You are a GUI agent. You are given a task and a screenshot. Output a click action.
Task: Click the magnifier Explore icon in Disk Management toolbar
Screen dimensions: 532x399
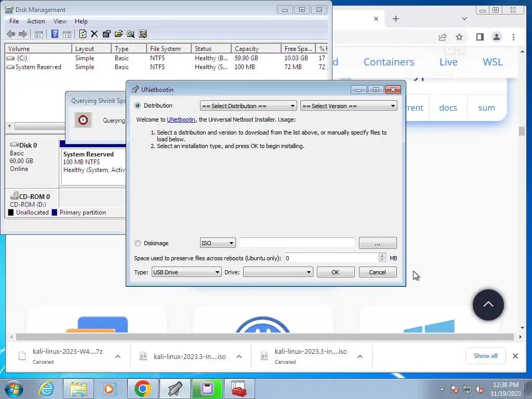pos(130,34)
